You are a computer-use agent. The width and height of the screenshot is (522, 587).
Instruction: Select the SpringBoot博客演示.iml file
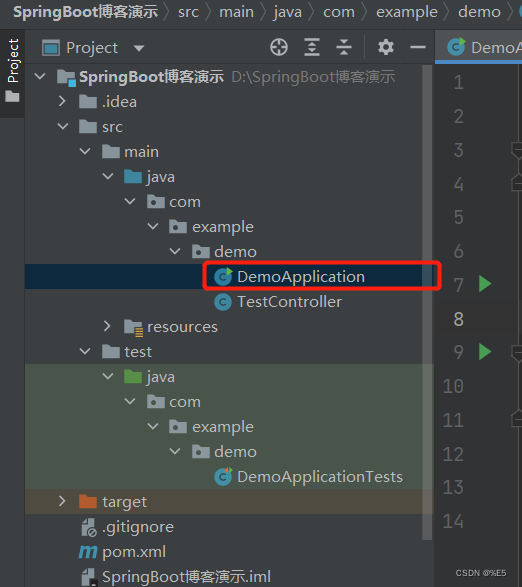[186, 577]
